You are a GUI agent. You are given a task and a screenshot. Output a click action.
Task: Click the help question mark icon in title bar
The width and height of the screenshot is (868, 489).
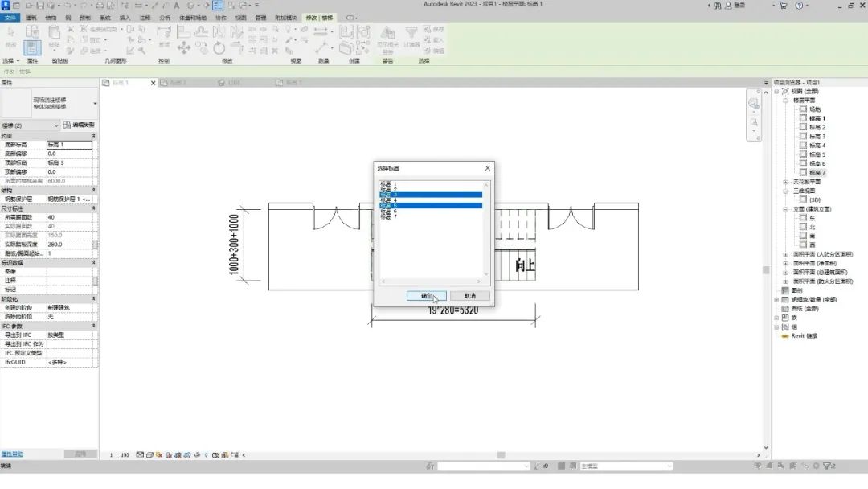[799, 6]
